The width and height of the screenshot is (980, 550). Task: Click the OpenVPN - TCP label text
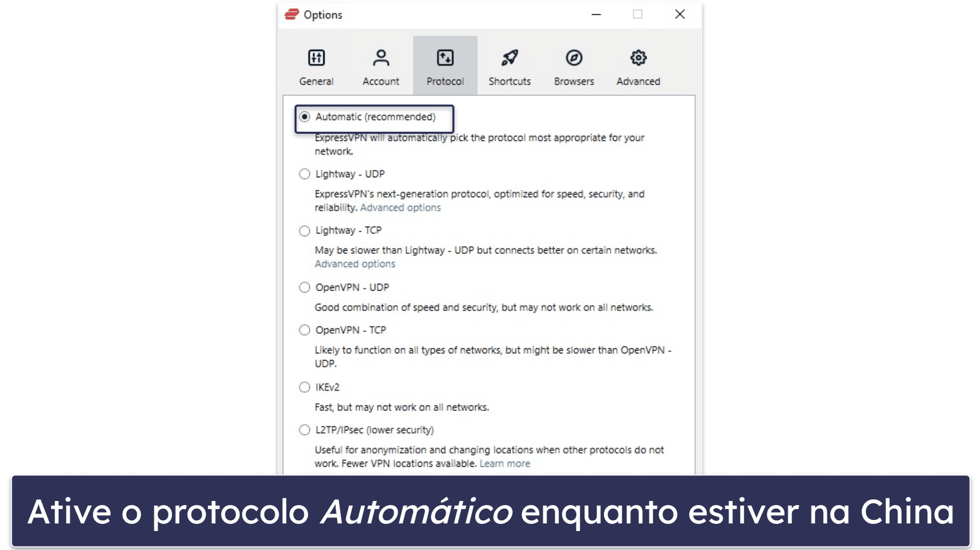point(351,330)
